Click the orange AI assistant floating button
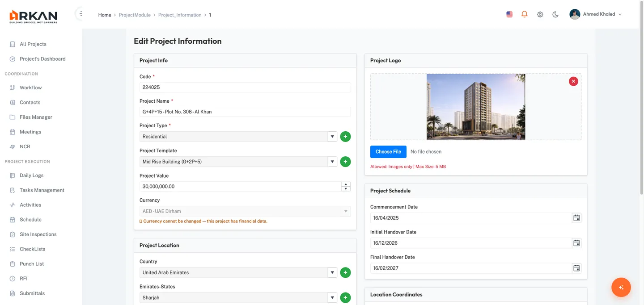644x305 pixels. [x=621, y=288]
